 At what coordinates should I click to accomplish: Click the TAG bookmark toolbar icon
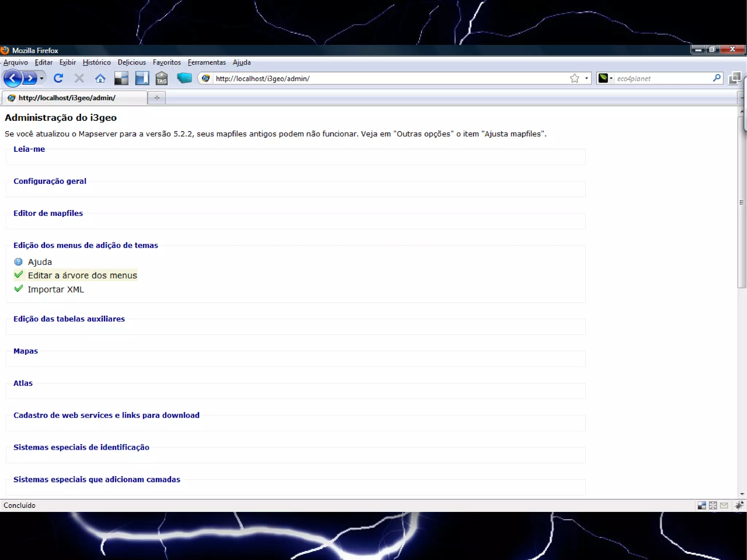click(161, 78)
